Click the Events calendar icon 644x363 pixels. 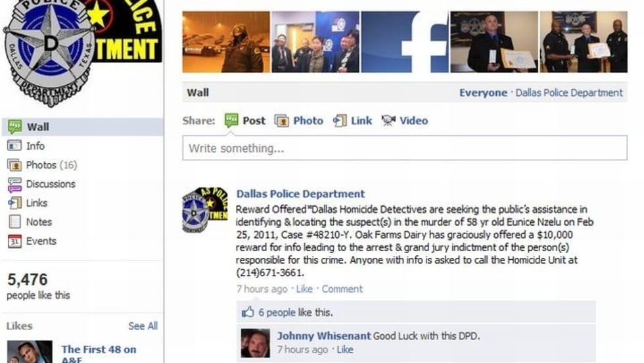pyautogui.click(x=14, y=241)
